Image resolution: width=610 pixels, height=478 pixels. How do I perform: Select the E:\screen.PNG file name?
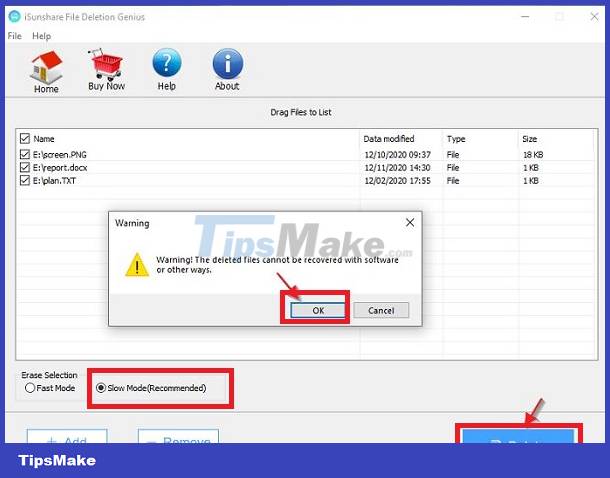(60, 155)
